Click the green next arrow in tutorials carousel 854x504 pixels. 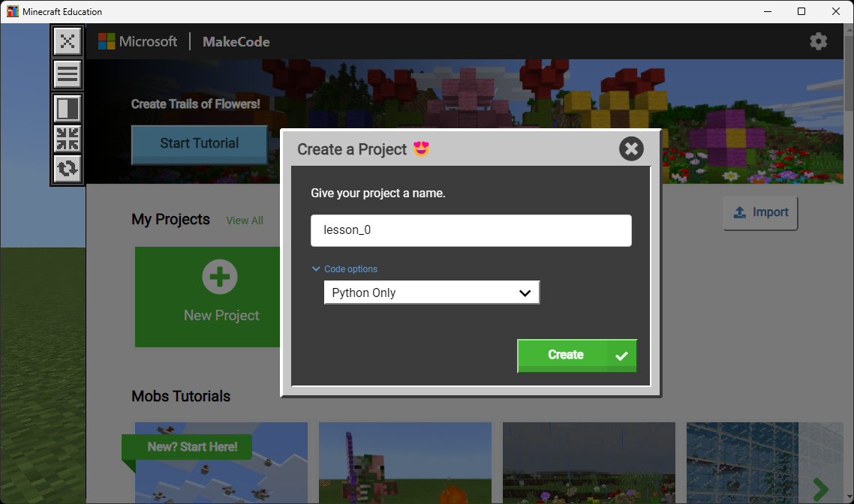pos(820,489)
